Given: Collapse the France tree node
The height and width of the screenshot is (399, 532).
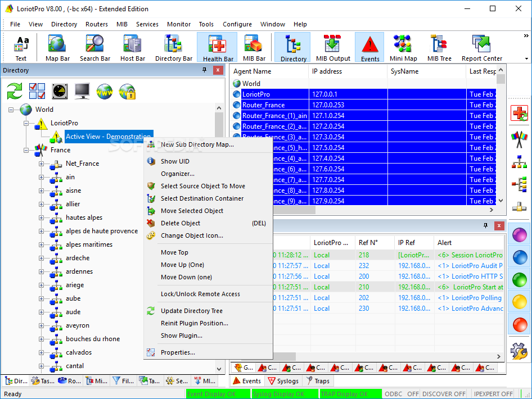Looking at the screenshot, I should (26, 150).
